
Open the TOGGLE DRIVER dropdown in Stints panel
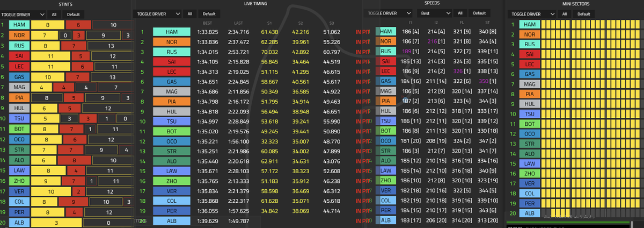click(x=23, y=14)
